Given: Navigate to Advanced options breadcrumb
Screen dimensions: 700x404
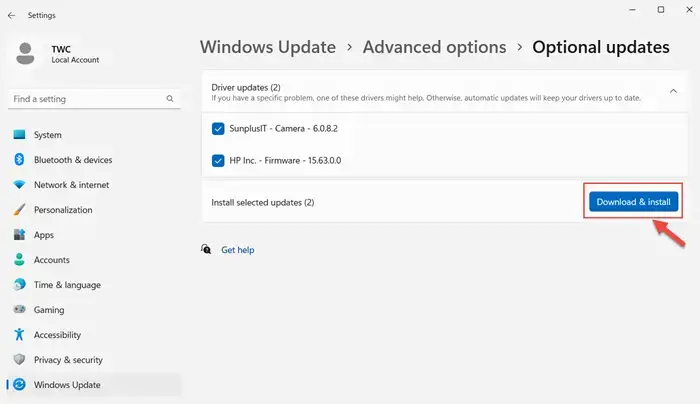Looking at the screenshot, I should 434,47.
